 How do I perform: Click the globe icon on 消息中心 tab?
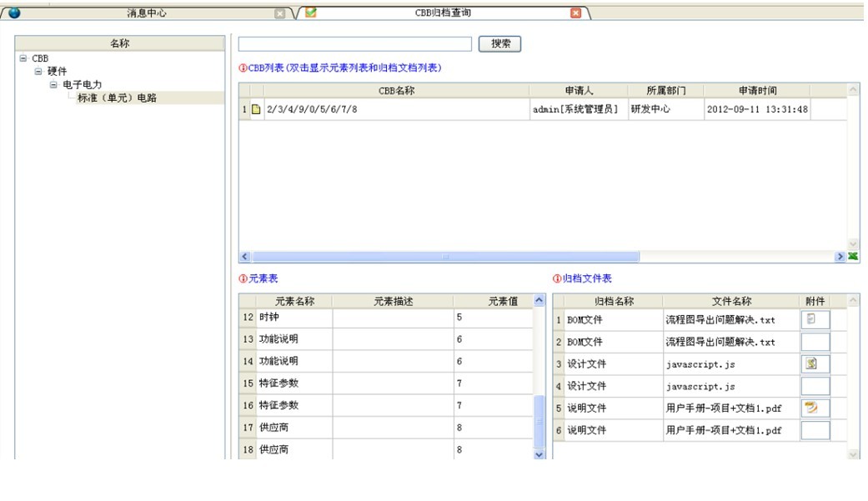pos(14,13)
